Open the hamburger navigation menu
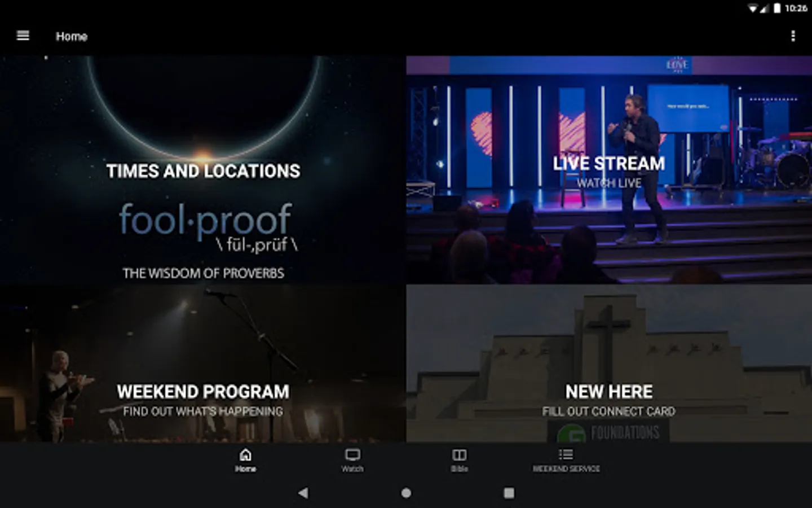Screen dimensions: 812x508 pos(23,36)
